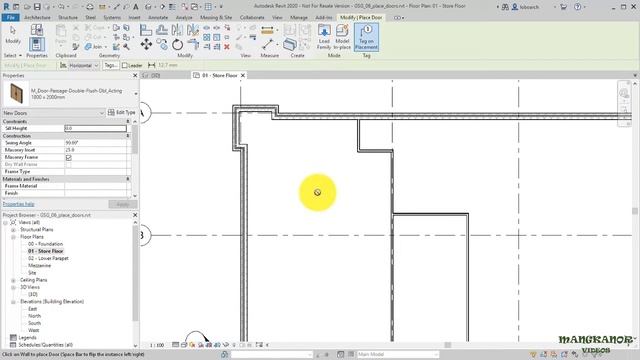Viewport: 640px width, 360px height.
Task: Select Mirror - Draw Axis tool
Action: click(x=192, y=30)
